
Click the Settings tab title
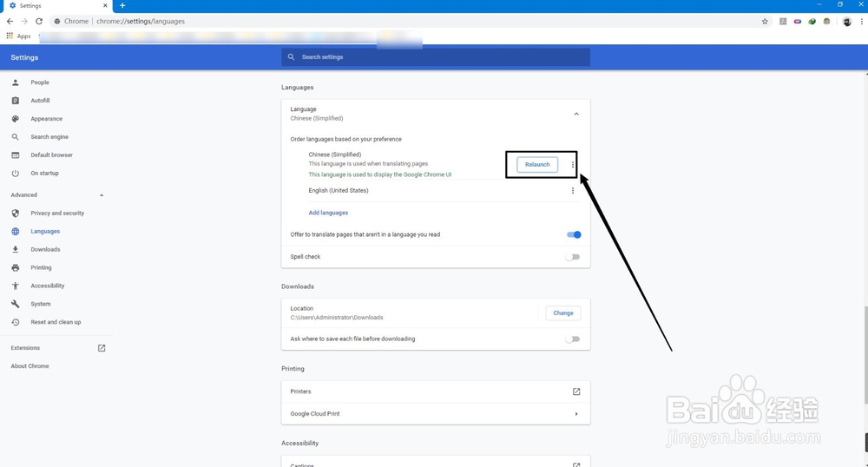coord(30,5)
